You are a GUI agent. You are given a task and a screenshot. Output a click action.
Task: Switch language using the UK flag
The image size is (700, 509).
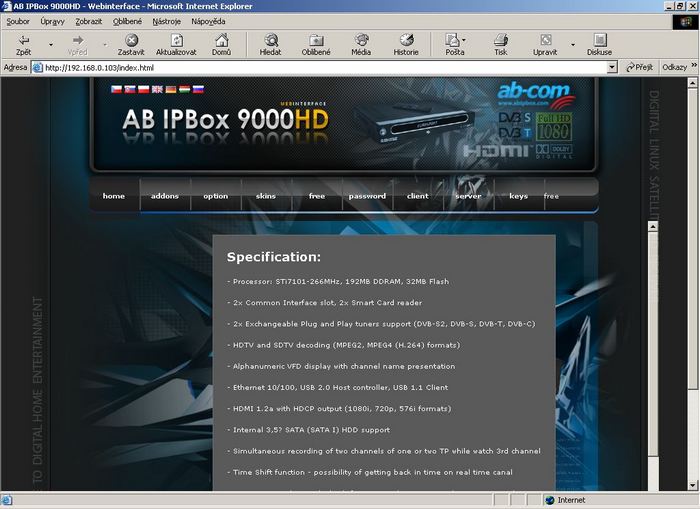pos(157,89)
